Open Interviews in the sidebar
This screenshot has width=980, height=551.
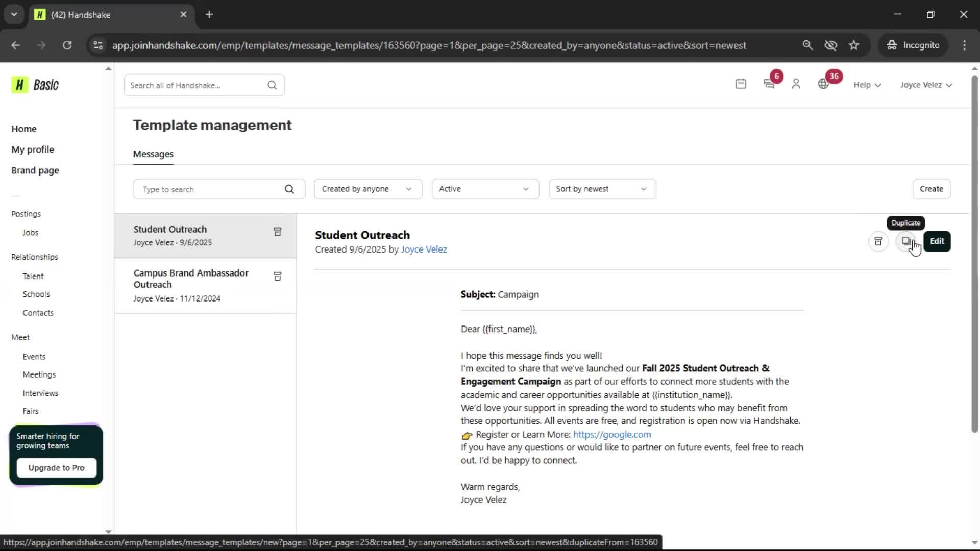40,393
